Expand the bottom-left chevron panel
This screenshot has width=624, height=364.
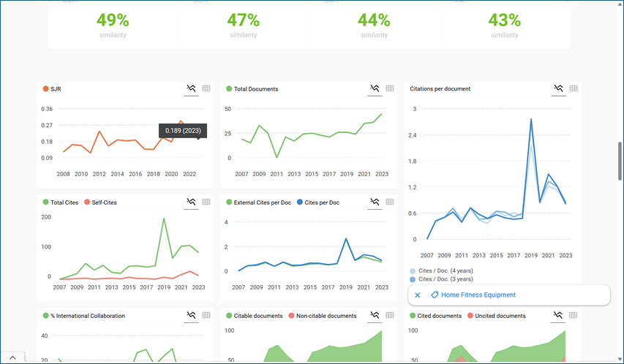pyautogui.click(x=12, y=357)
